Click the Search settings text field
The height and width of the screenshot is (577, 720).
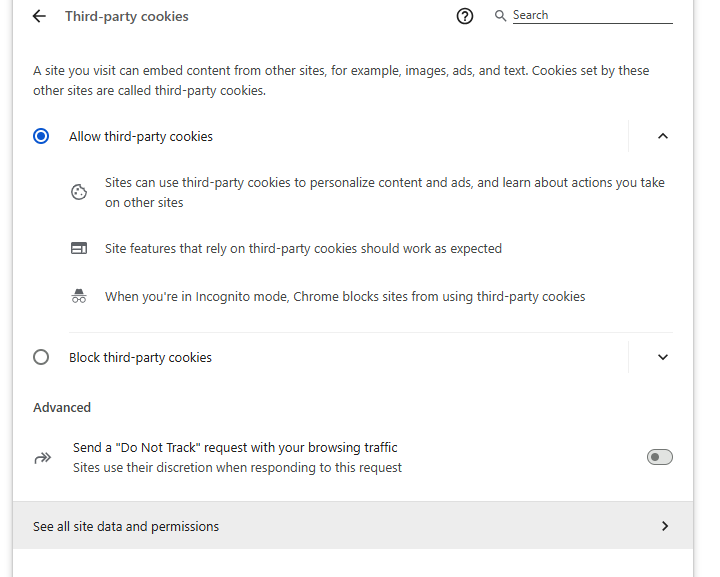(592, 16)
